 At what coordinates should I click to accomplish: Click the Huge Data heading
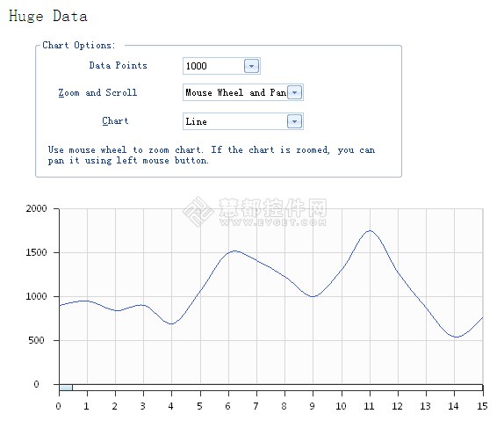pos(48,16)
